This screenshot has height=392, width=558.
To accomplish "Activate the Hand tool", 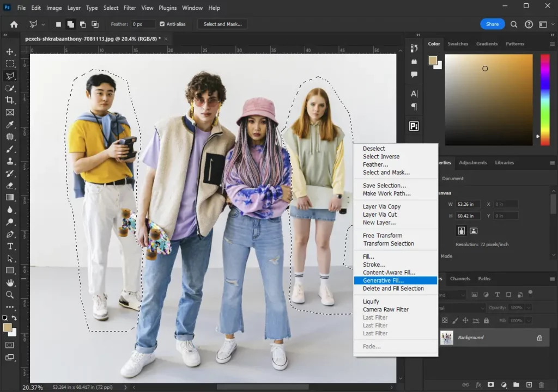I will tap(10, 283).
